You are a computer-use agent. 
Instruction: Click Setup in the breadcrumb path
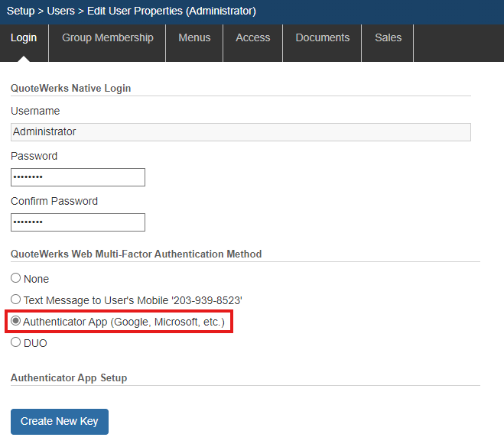click(21, 11)
